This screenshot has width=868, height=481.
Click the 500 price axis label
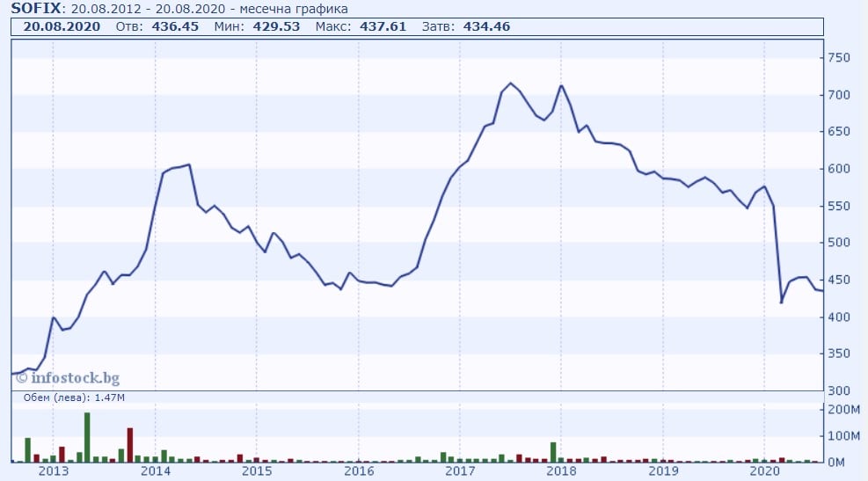click(x=839, y=243)
